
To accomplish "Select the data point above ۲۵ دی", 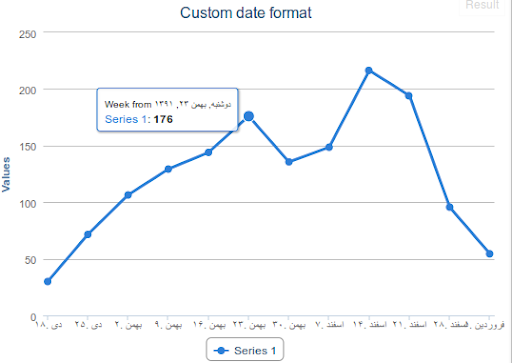I will (x=88, y=235).
